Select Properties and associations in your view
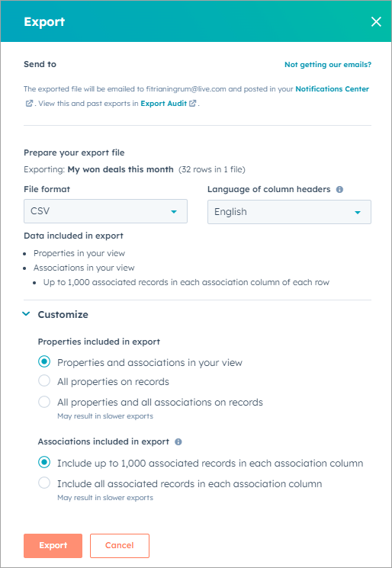 (x=44, y=362)
